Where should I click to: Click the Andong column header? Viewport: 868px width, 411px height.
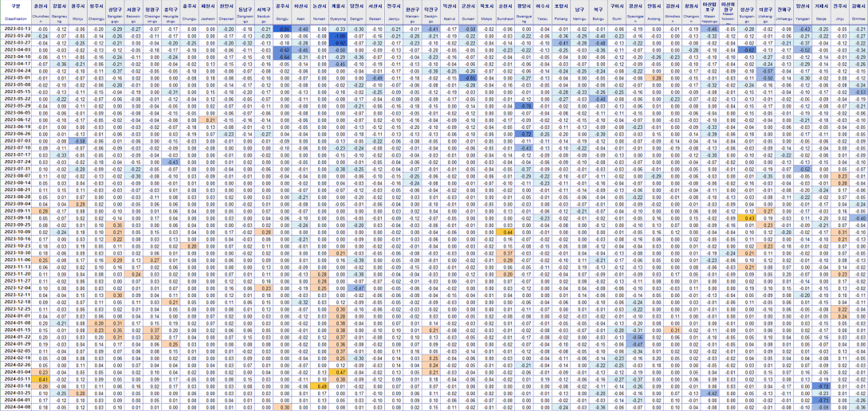coord(654,13)
